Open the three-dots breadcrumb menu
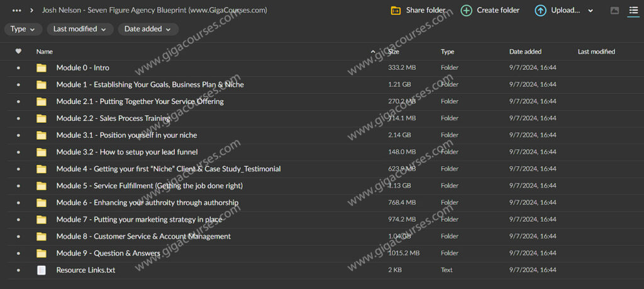Image resolution: width=644 pixels, height=289 pixels. click(x=17, y=10)
